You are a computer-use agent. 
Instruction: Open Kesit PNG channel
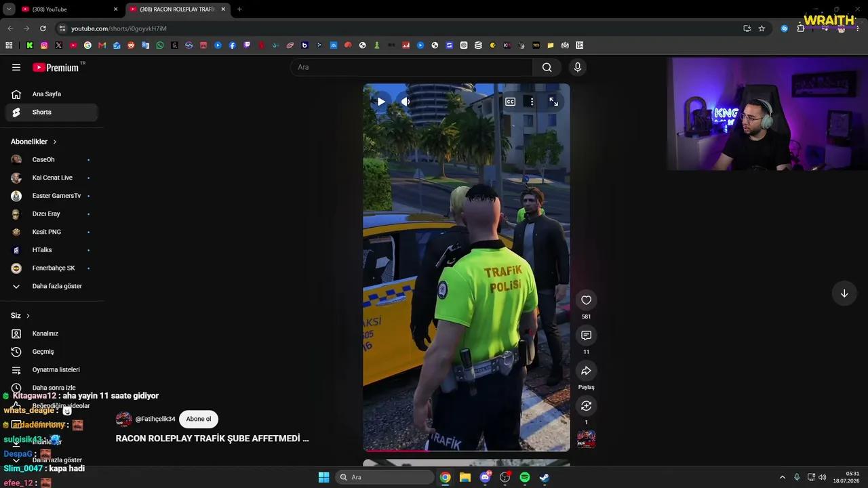tap(52, 232)
